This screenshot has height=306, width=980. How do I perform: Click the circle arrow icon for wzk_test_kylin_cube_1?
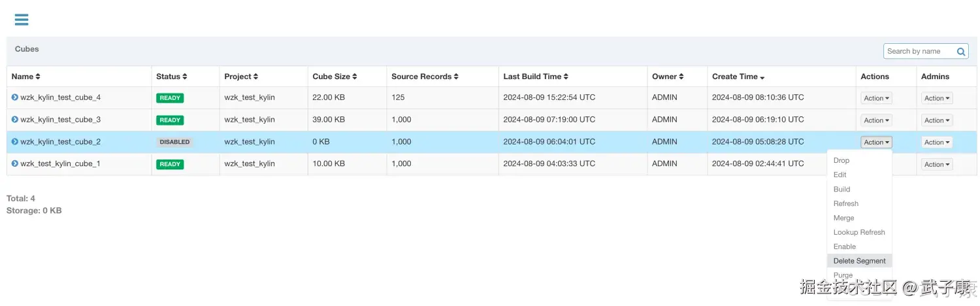15,163
